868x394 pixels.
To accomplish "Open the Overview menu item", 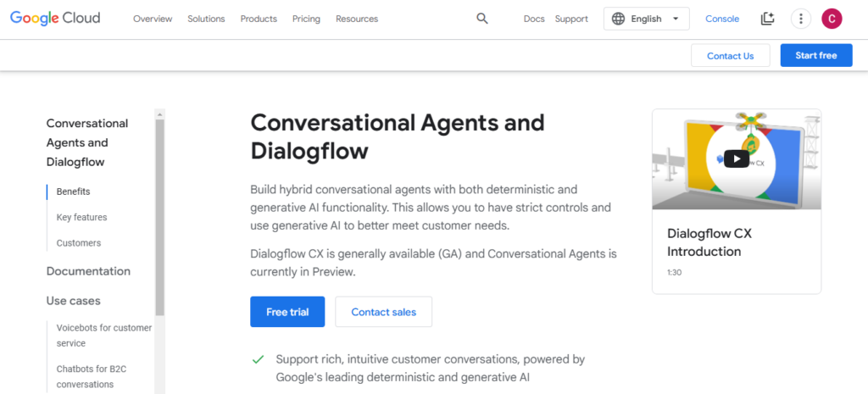I will (153, 19).
